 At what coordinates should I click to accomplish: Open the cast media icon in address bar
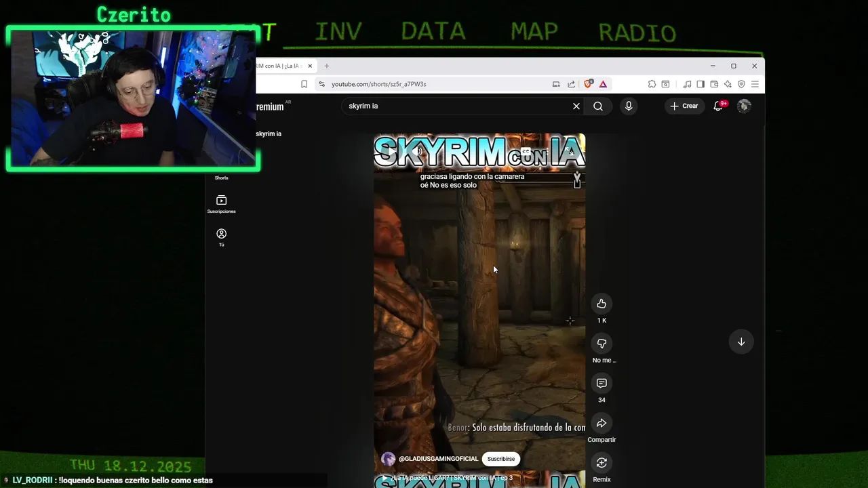[556, 84]
